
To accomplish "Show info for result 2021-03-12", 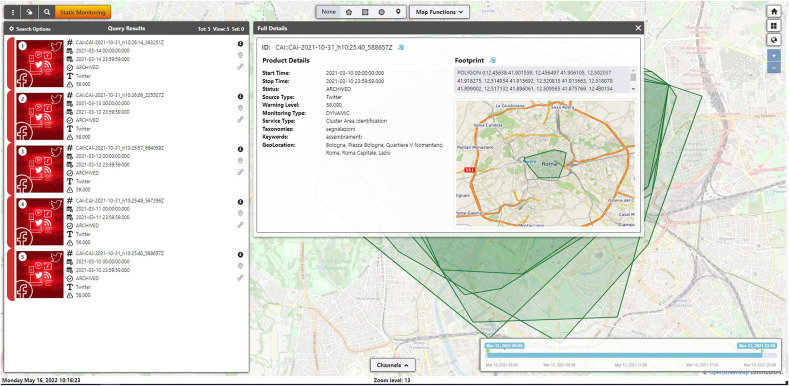I will click(x=241, y=149).
